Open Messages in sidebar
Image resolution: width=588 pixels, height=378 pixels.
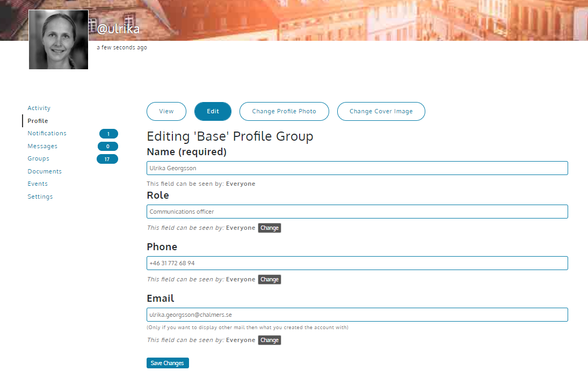pyautogui.click(x=42, y=146)
